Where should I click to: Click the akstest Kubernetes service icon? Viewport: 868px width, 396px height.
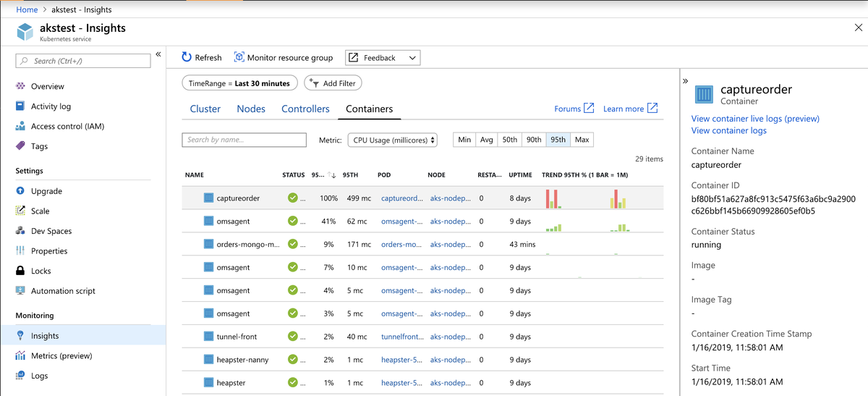pos(25,33)
